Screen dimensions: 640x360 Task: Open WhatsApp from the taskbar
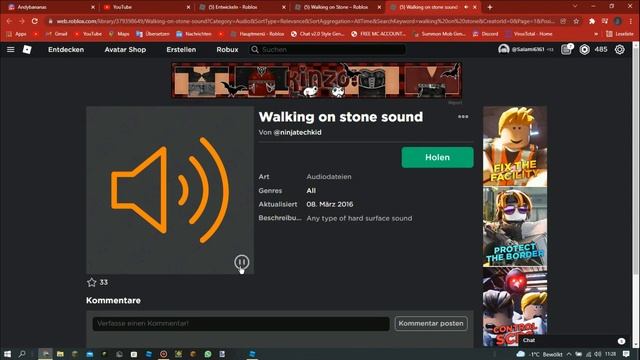coord(208,354)
